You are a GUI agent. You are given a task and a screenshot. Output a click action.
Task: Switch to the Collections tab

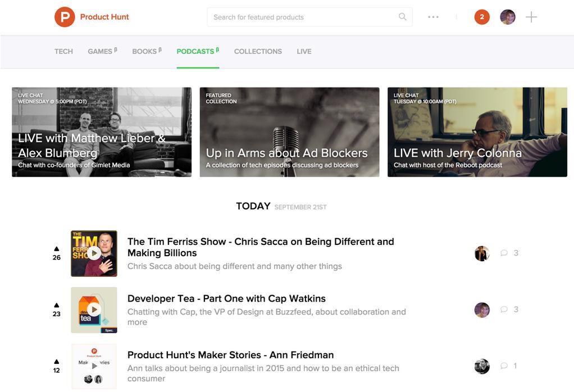click(258, 51)
